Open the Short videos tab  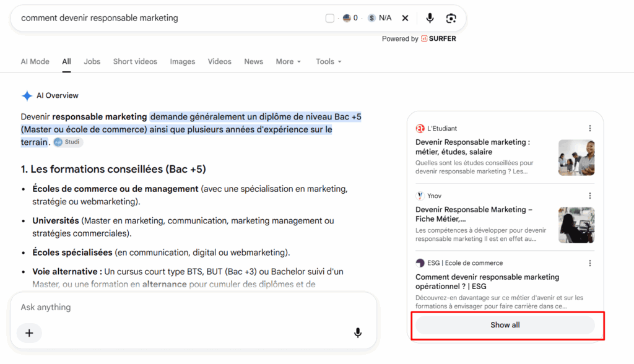click(x=135, y=61)
